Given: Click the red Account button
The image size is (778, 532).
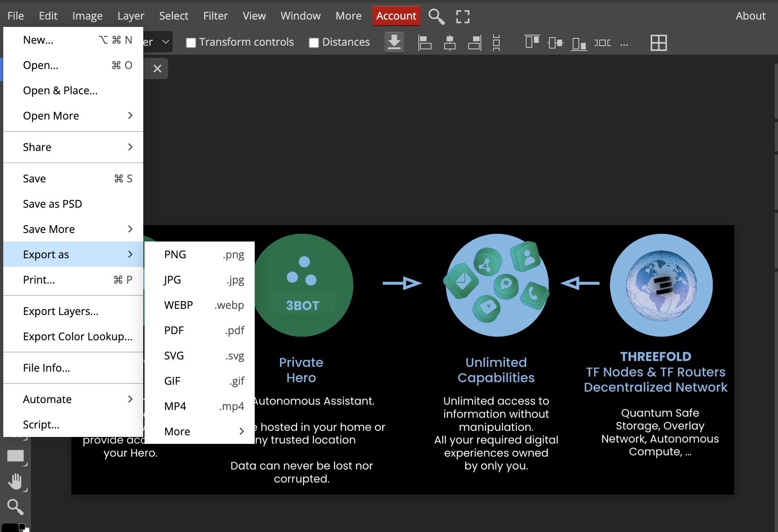Looking at the screenshot, I should click(x=396, y=16).
